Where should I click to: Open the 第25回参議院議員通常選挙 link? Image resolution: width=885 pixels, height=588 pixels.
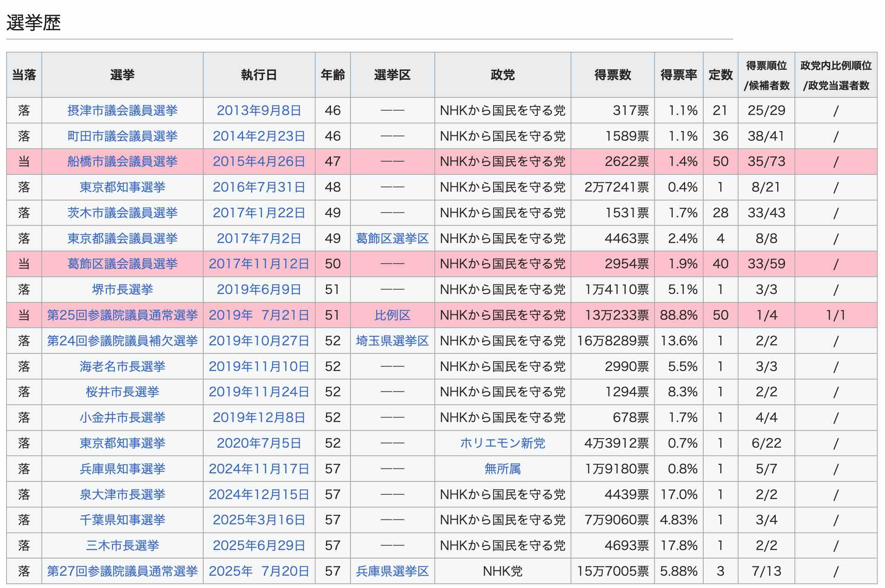tap(122, 315)
